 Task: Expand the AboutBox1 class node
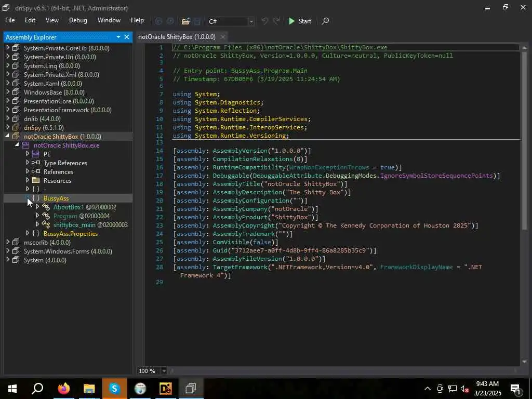tap(37, 207)
